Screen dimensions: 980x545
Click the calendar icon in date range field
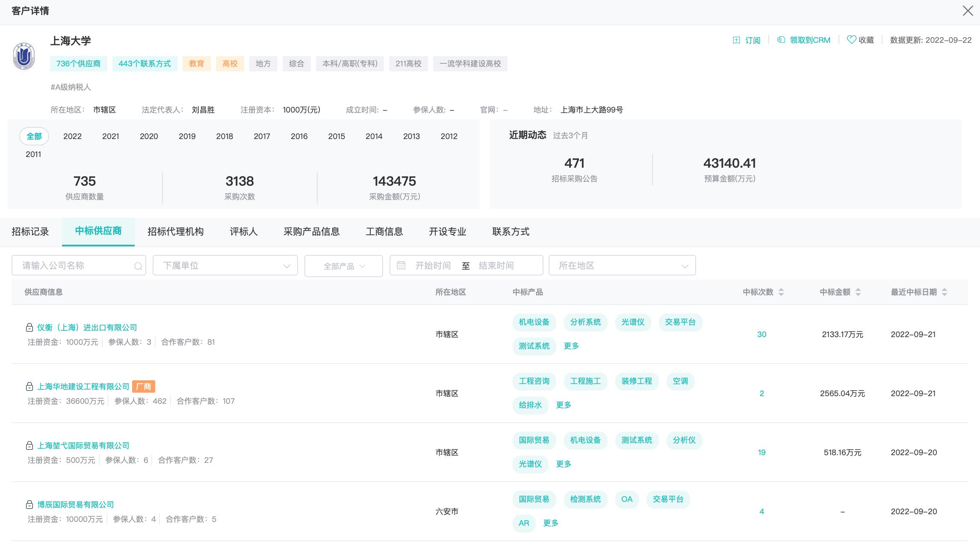(x=401, y=265)
